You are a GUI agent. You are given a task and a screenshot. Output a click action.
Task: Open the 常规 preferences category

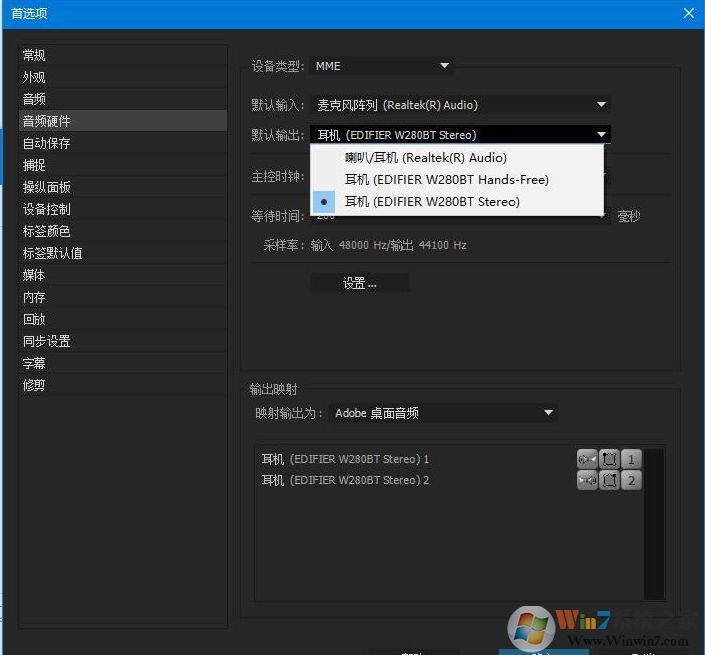tap(123, 55)
